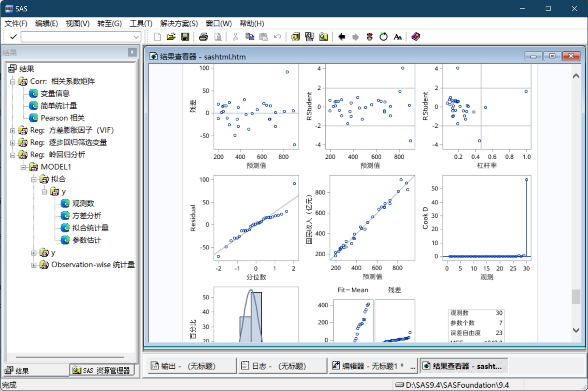Open the 编辑(E) menu
588x391 pixels.
(x=46, y=23)
